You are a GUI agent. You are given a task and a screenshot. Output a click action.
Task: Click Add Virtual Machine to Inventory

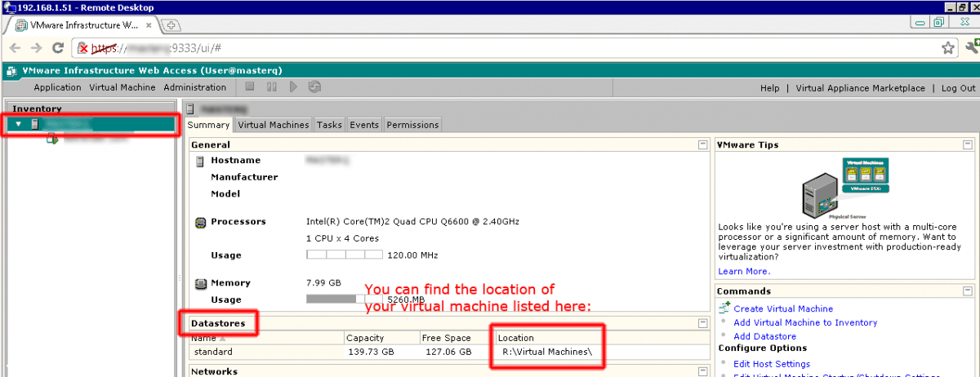point(805,322)
